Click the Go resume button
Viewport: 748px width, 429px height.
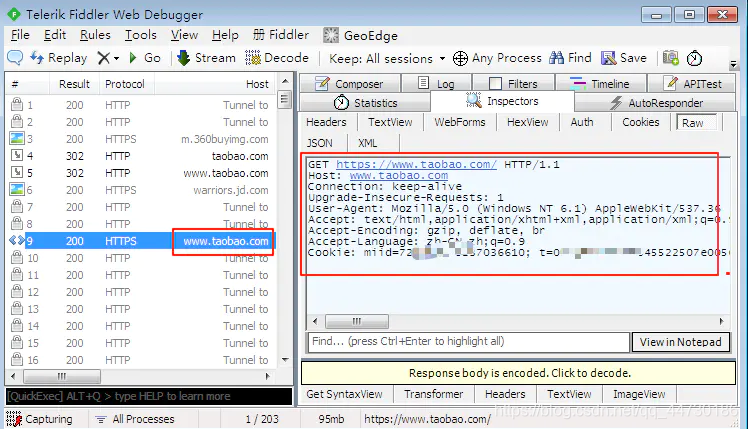[x=145, y=58]
